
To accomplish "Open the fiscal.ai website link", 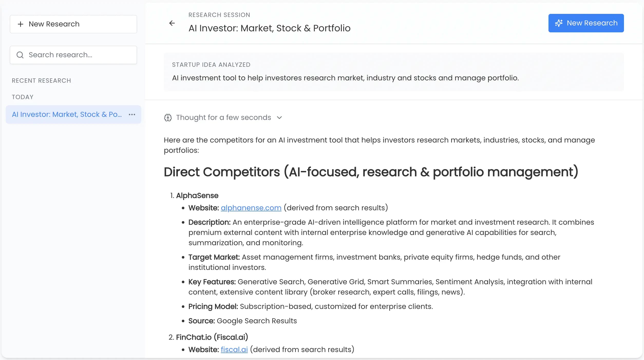I will coord(234,349).
